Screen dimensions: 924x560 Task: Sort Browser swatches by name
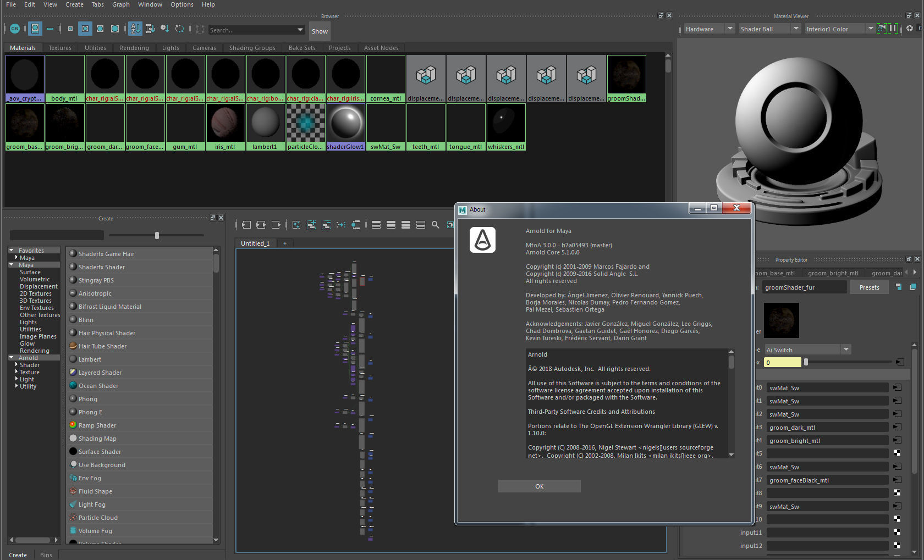pos(135,29)
